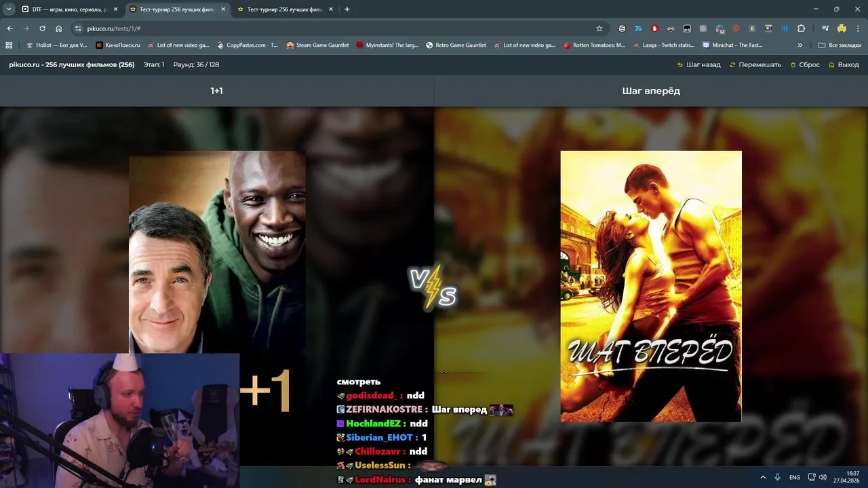Open the HoBot bookmark
This screenshot has height=488, width=868.
coord(57,45)
